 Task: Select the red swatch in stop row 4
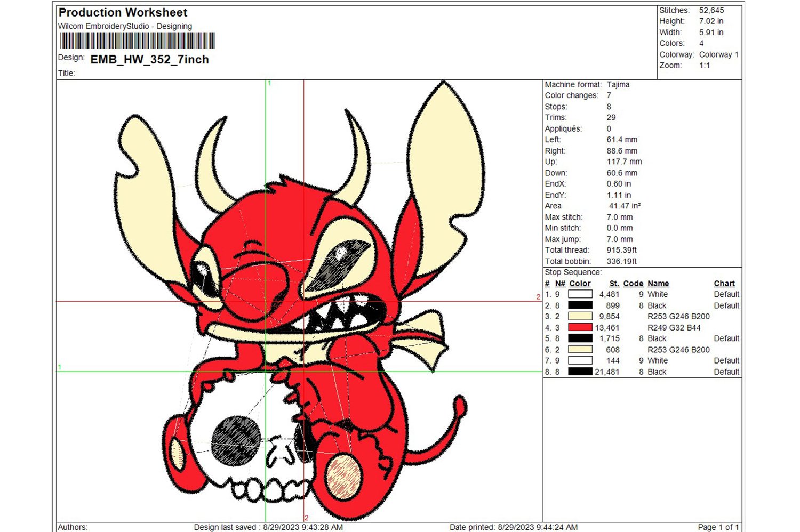coord(580,327)
